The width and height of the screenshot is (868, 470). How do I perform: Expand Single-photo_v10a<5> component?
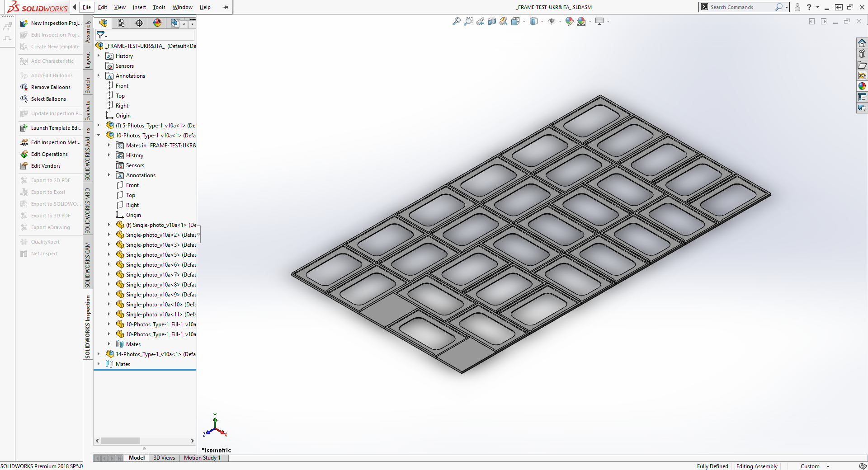click(109, 254)
